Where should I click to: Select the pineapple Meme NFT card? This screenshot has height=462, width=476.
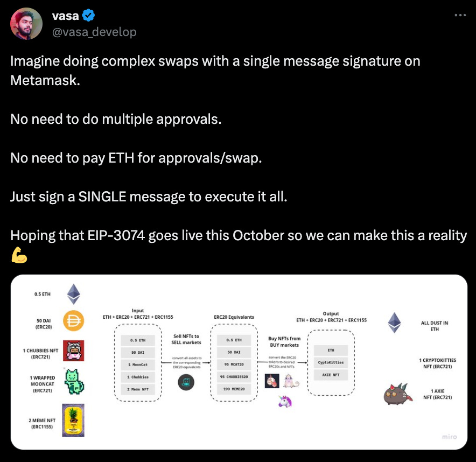(73, 419)
